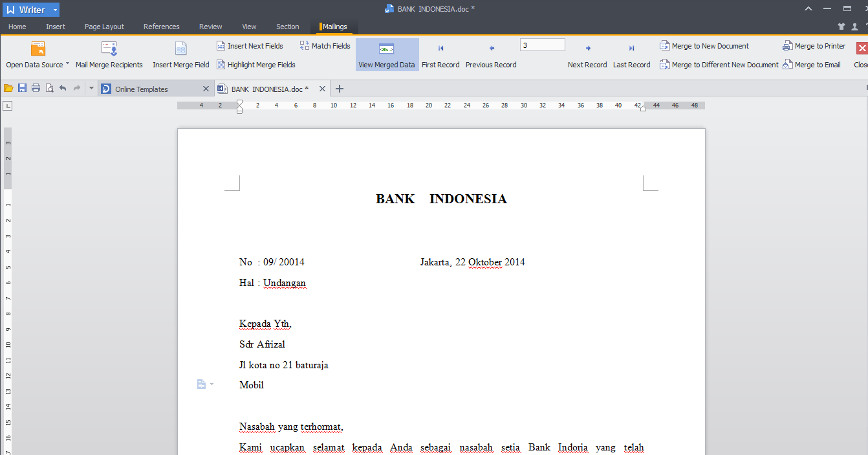The image size is (868, 455).
Task: Click the Open Data Source icon
Action: click(38, 49)
